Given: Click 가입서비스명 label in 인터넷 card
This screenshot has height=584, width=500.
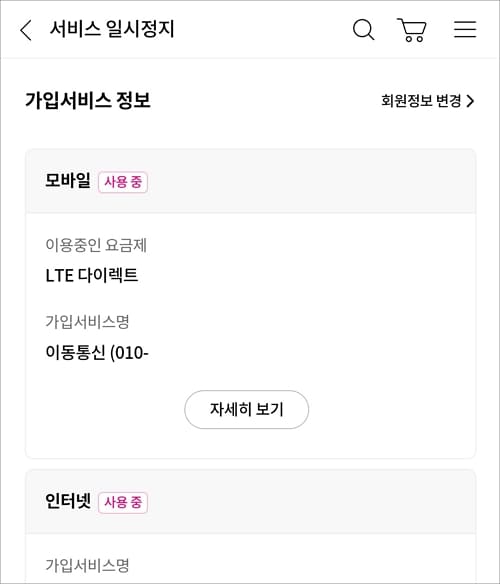Looking at the screenshot, I should (87, 565).
